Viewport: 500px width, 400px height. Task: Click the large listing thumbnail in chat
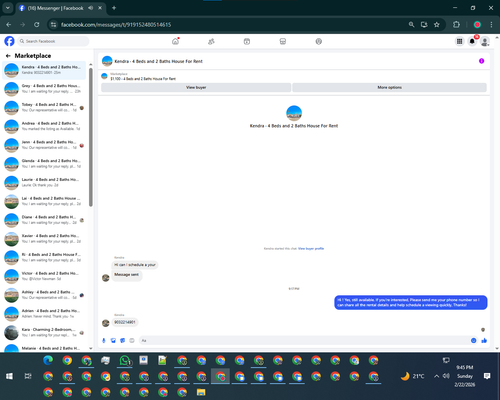294,113
